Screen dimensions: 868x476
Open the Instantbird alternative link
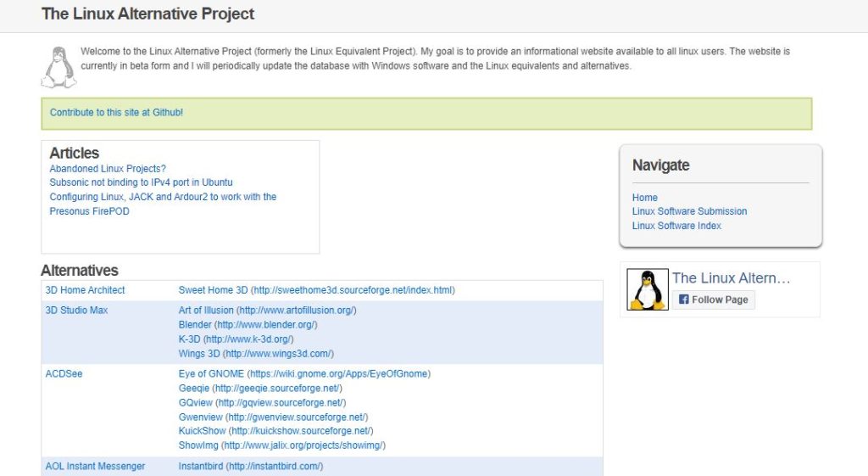[x=250, y=467]
